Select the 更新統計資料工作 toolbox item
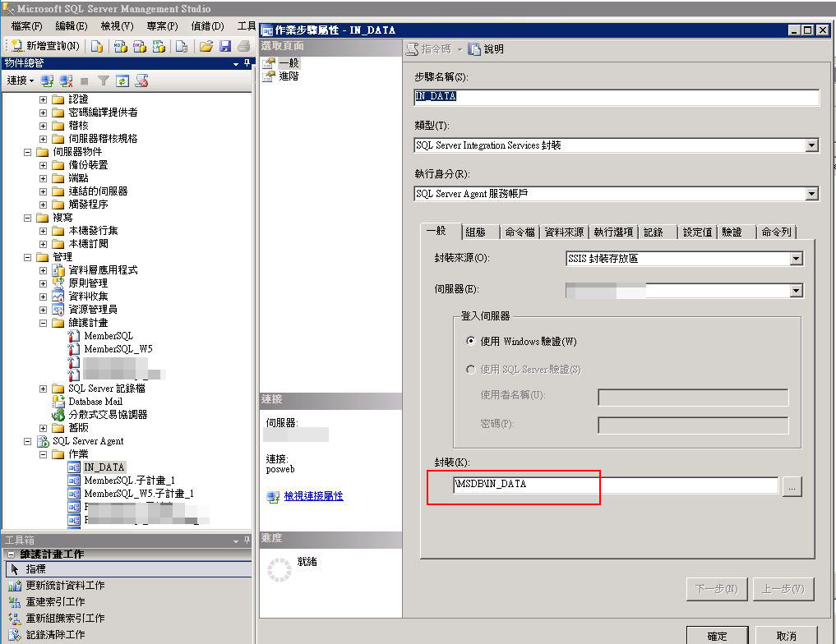Image resolution: width=836 pixels, height=644 pixels. (65, 586)
